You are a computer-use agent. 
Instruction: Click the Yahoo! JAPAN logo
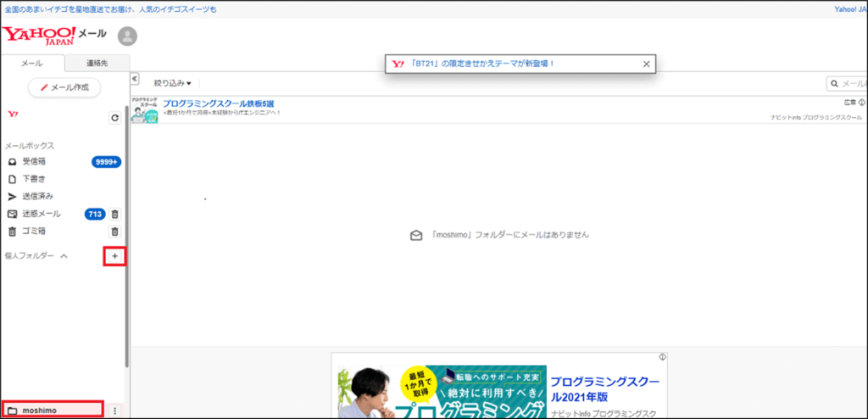point(39,35)
